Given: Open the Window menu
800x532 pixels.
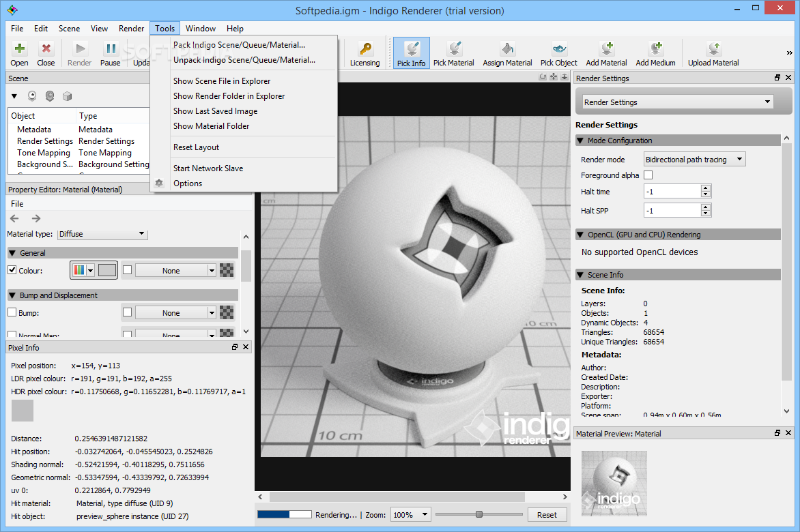Looking at the screenshot, I should (201, 29).
